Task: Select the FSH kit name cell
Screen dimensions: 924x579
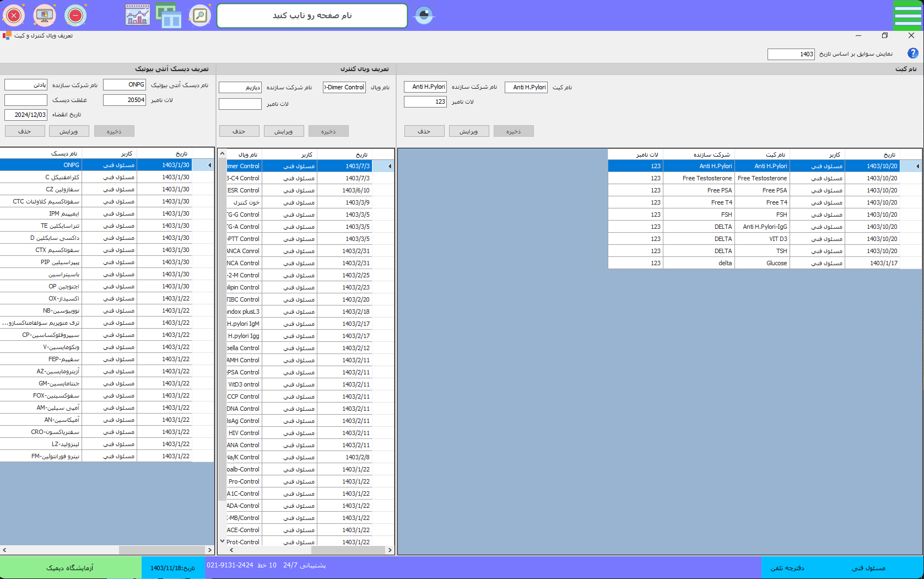Action: point(763,215)
